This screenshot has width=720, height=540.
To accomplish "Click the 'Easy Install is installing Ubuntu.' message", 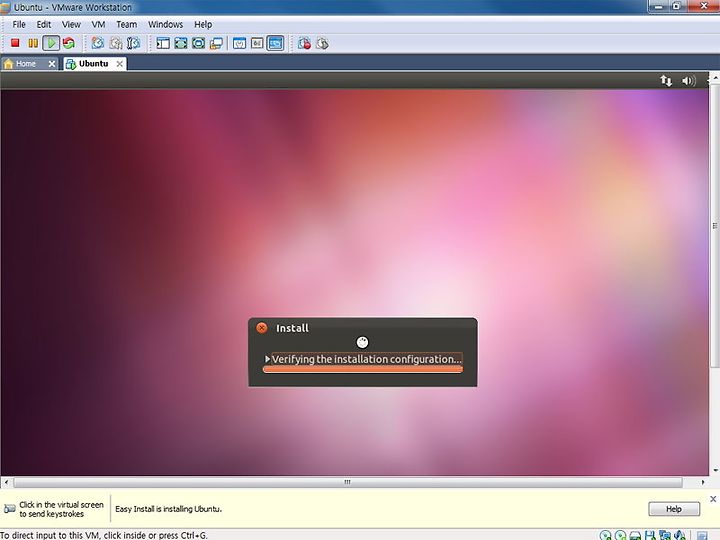I will click(169, 509).
